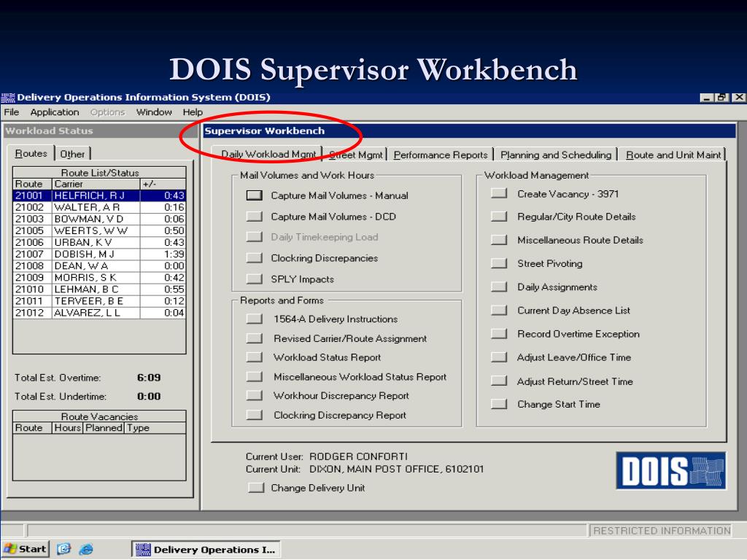Open the Windows Start button
This screenshot has height=560, width=747.
coord(26,549)
